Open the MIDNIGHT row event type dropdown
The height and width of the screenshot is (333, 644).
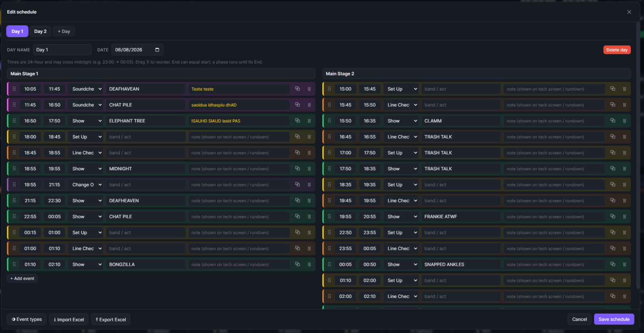85,169
